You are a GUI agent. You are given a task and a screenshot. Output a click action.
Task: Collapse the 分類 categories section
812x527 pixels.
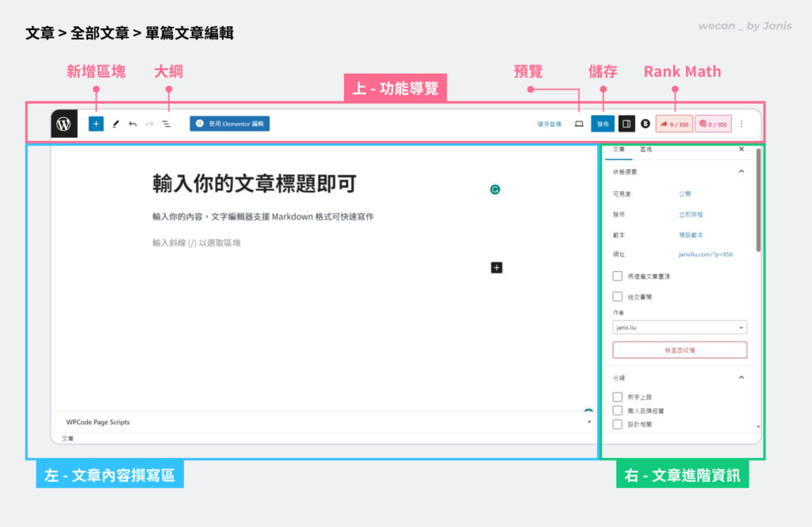tap(741, 378)
